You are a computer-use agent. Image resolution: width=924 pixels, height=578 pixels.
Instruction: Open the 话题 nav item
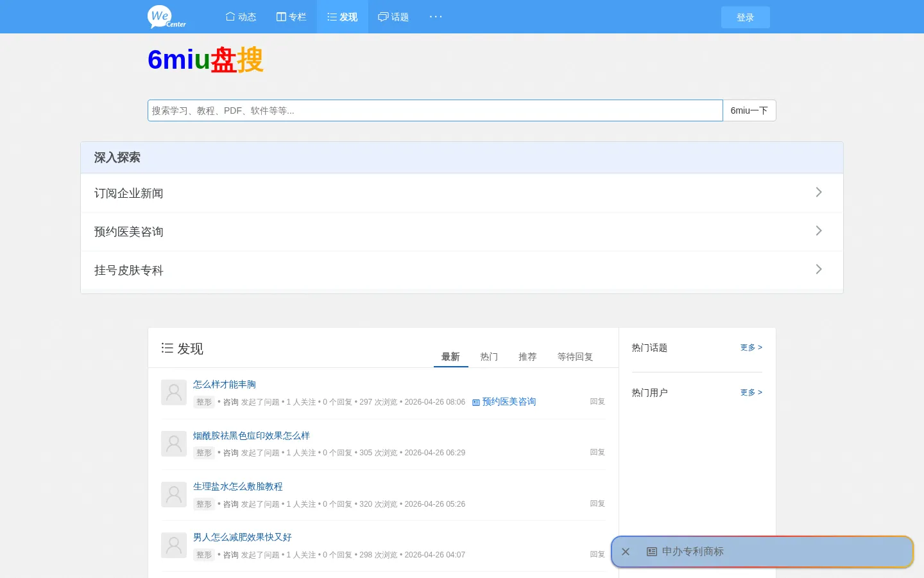(x=393, y=17)
